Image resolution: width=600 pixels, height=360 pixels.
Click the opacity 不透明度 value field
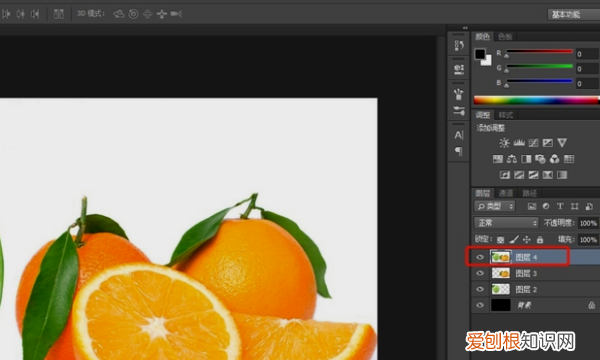588,223
